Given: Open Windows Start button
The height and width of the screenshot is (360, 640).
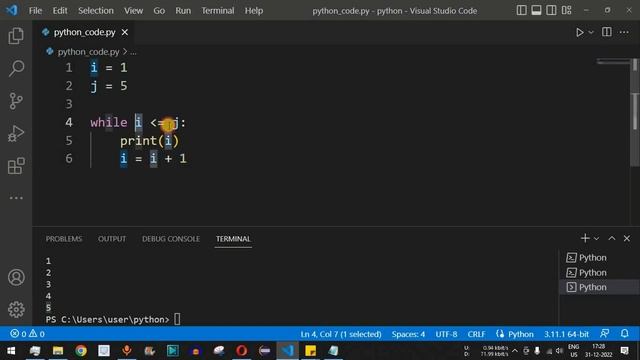Looking at the screenshot, I should tap(11, 351).
